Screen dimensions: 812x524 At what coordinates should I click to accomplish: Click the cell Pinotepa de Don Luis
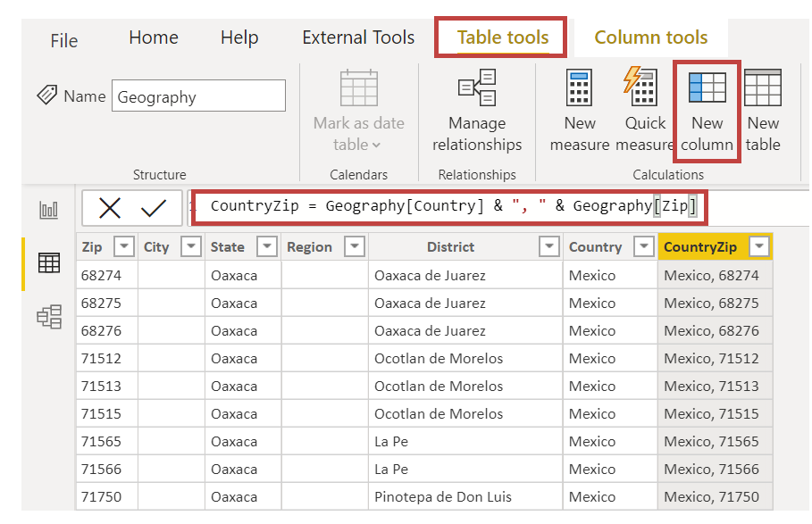point(465,496)
